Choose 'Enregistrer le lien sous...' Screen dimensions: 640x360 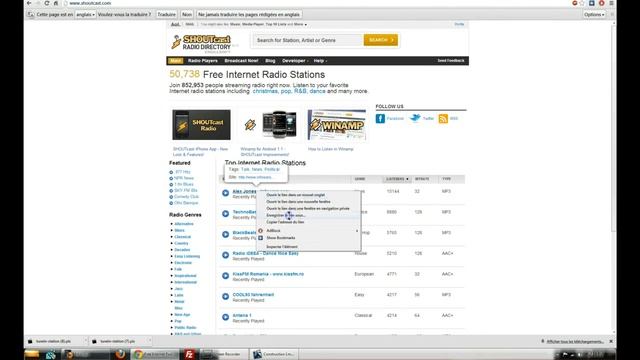pyautogui.click(x=309, y=215)
